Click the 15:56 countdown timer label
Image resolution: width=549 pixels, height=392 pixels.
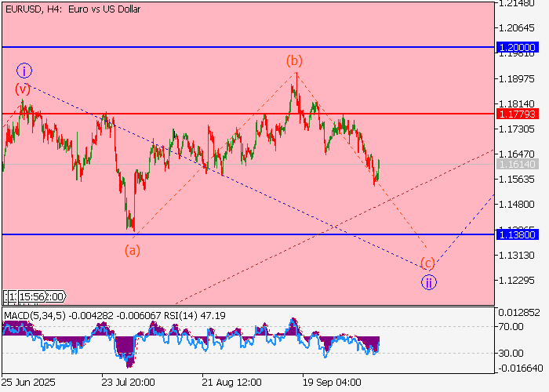[35, 296]
